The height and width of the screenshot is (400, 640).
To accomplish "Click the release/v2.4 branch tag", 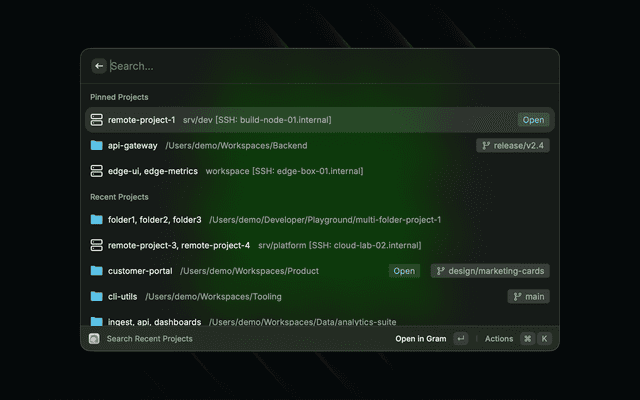I will click(x=513, y=145).
